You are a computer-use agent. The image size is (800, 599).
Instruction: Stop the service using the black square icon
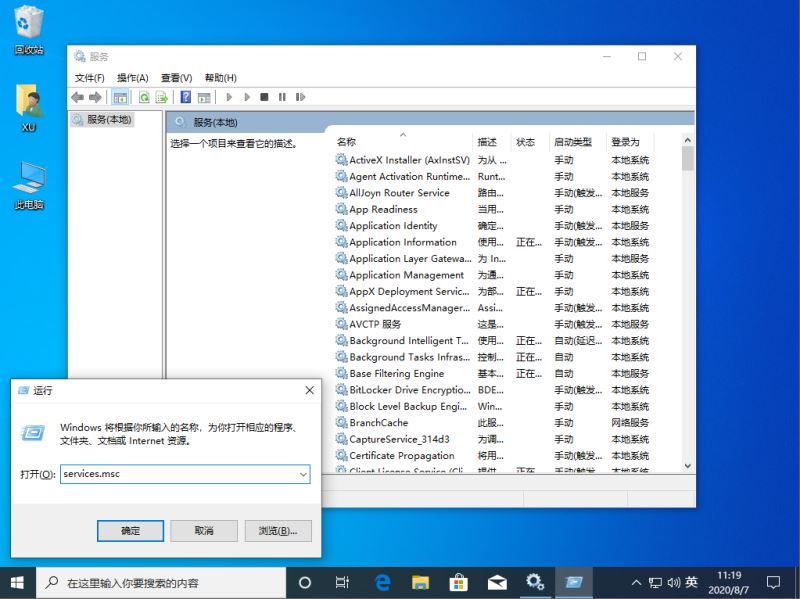click(x=263, y=97)
